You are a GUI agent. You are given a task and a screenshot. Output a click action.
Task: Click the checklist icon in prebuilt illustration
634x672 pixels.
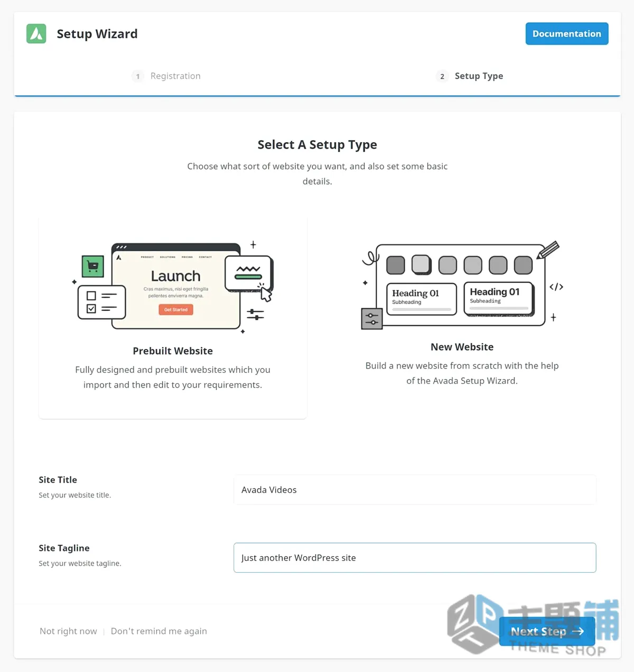(101, 302)
